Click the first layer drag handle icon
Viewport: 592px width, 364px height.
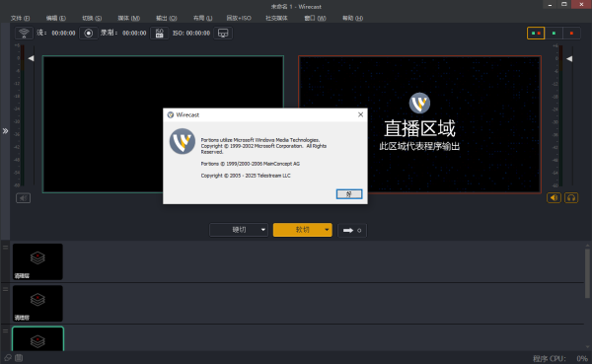pyautogui.click(x=6, y=248)
